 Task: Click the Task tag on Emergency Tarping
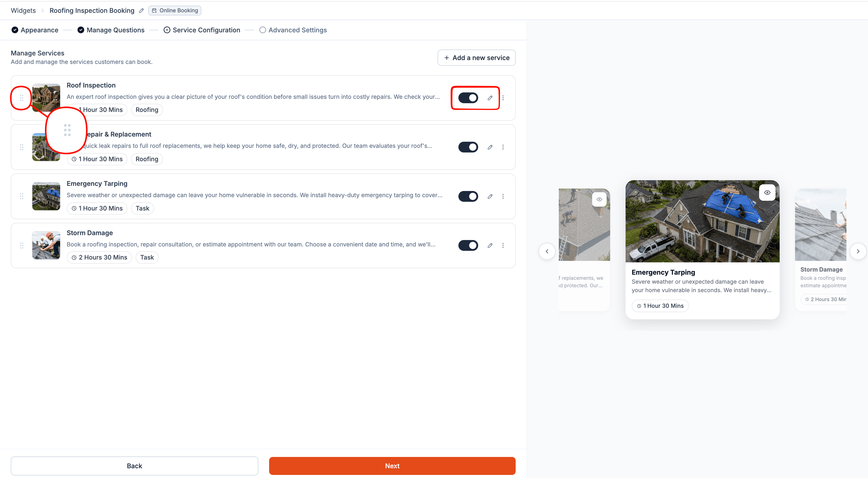pyautogui.click(x=143, y=208)
